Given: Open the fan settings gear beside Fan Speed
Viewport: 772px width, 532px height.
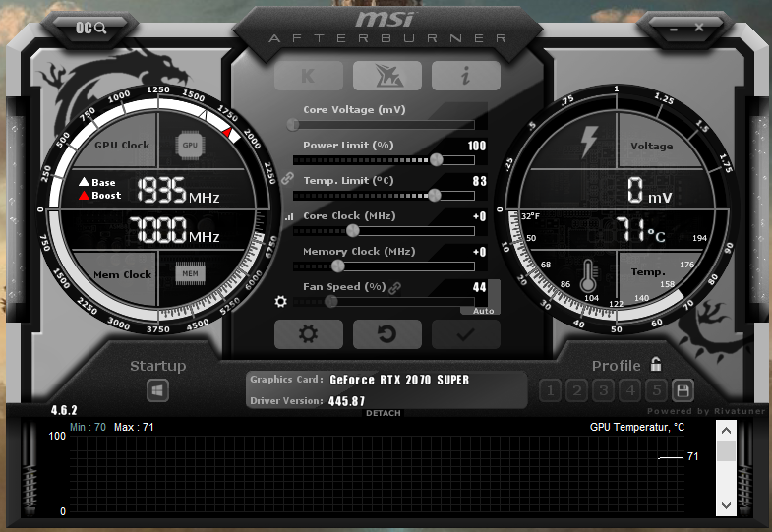Looking at the screenshot, I should click(x=280, y=301).
